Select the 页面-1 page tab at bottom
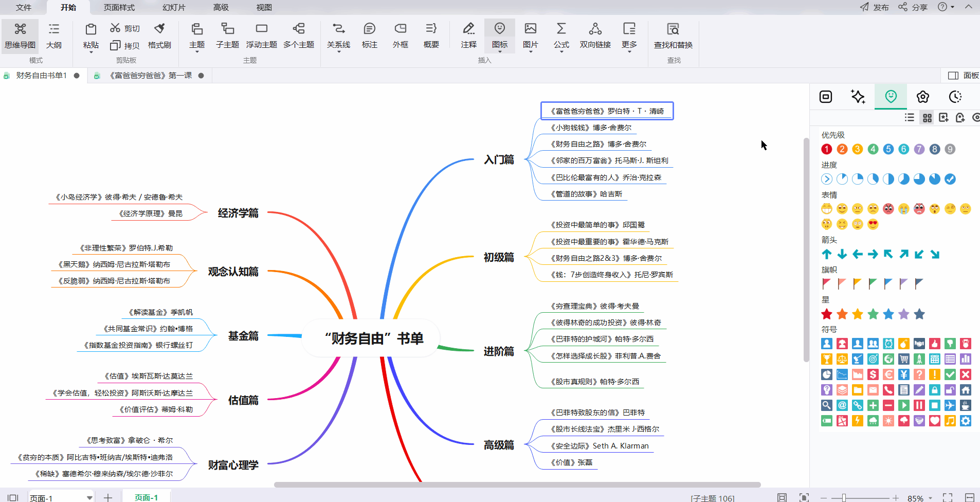 [147, 497]
